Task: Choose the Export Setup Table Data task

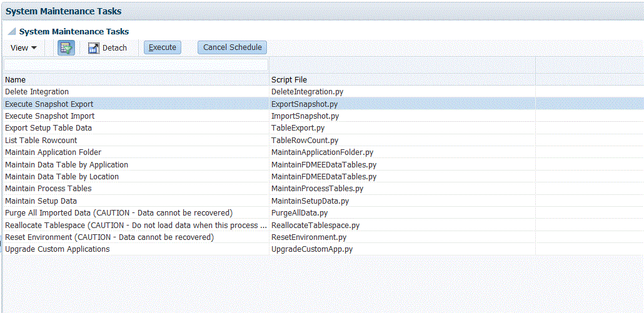Action: (x=48, y=128)
